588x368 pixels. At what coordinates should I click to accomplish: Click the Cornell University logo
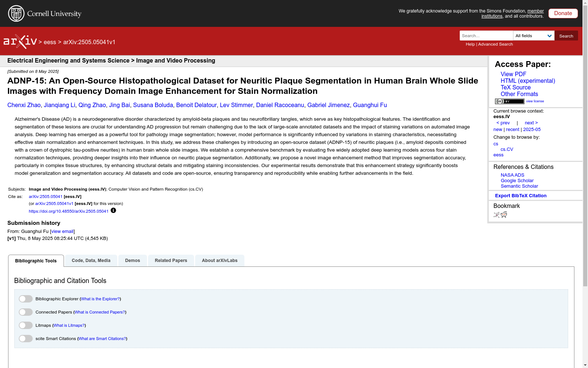[x=45, y=14]
